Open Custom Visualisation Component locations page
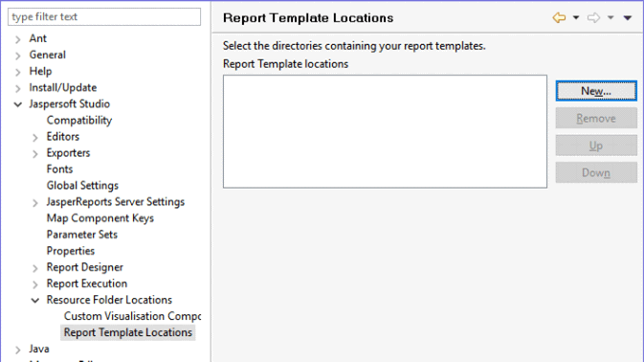The width and height of the screenshot is (644, 362). pyautogui.click(x=132, y=316)
